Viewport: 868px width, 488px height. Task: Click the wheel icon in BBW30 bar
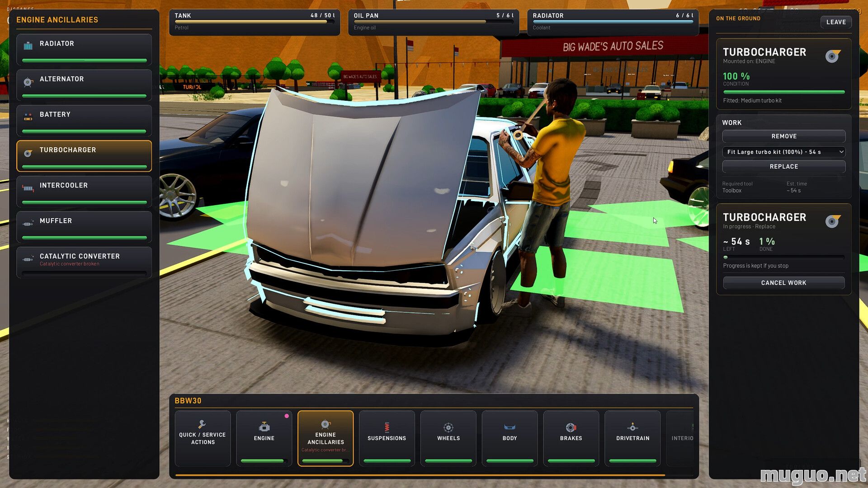click(x=448, y=427)
